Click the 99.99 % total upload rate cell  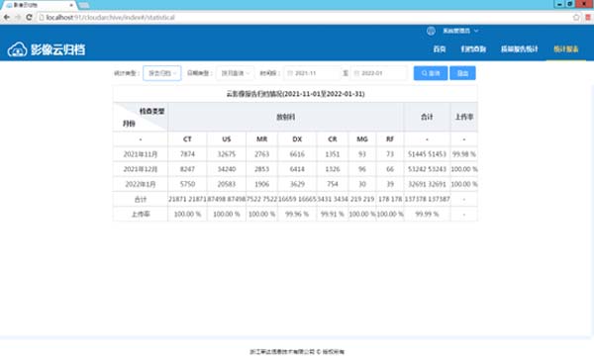(427, 215)
